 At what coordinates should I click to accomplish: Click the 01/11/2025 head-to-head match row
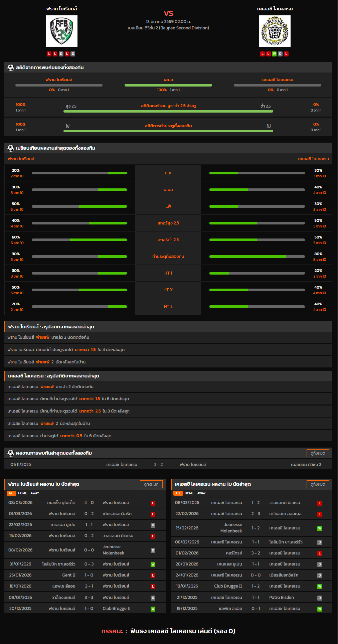tap(168, 465)
